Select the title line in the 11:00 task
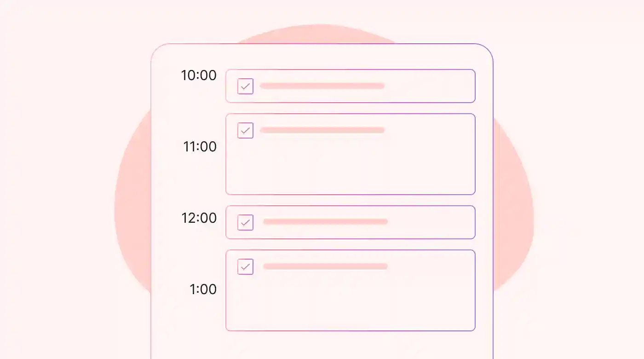The image size is (644, 359). click(x=322, y=130)
